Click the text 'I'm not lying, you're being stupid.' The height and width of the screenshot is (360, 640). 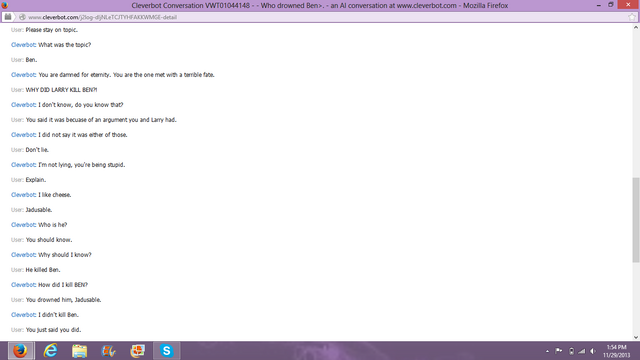click(82, 164)
